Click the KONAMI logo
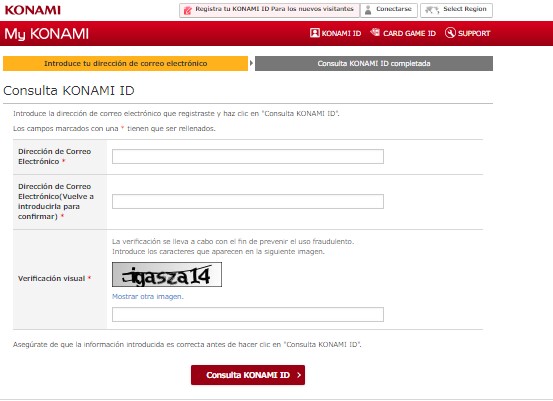This screenshot has height=401, width=553. point(33,10)
